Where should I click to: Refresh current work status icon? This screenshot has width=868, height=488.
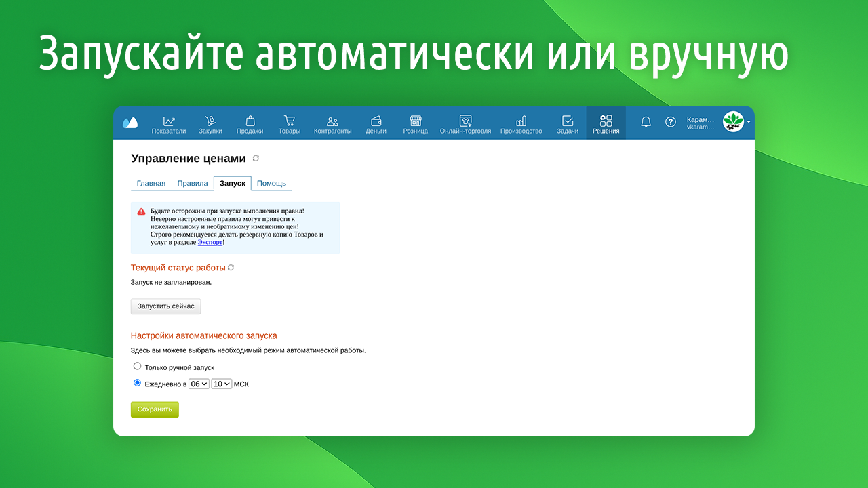[x=231, y=268]
